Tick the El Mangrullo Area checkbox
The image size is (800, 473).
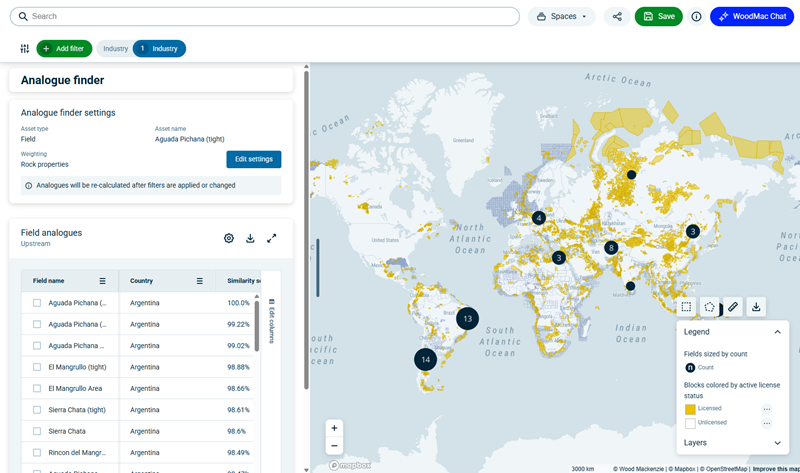[x=37, y=388]
